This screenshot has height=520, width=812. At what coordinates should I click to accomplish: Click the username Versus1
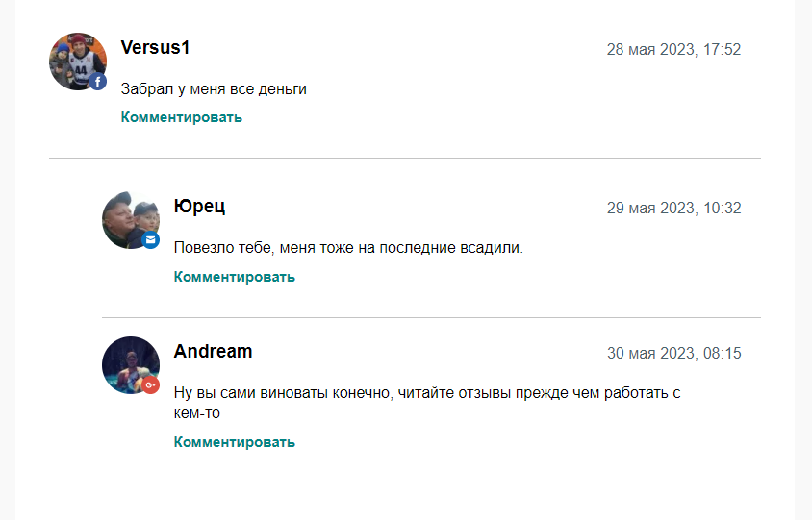[x=155, y=48]
